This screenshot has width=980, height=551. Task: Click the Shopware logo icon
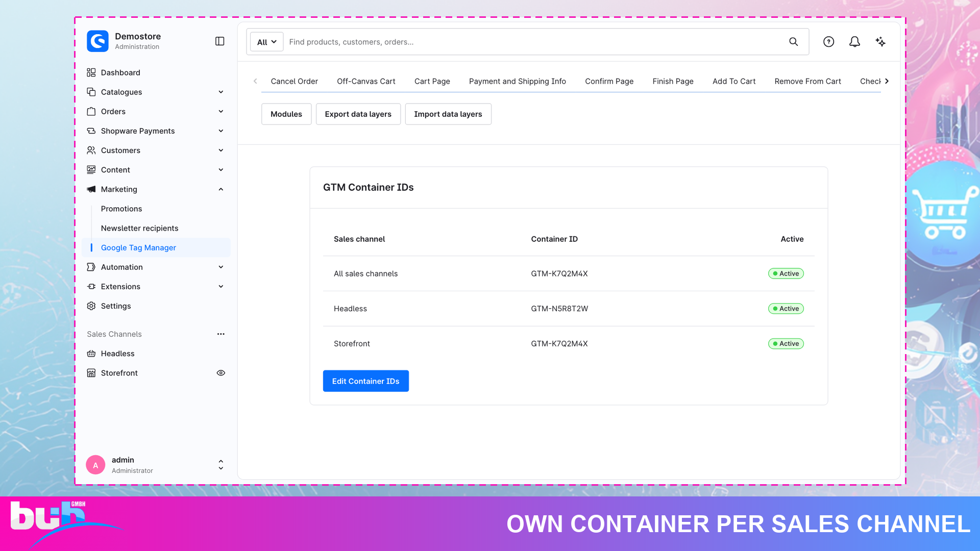97,41
